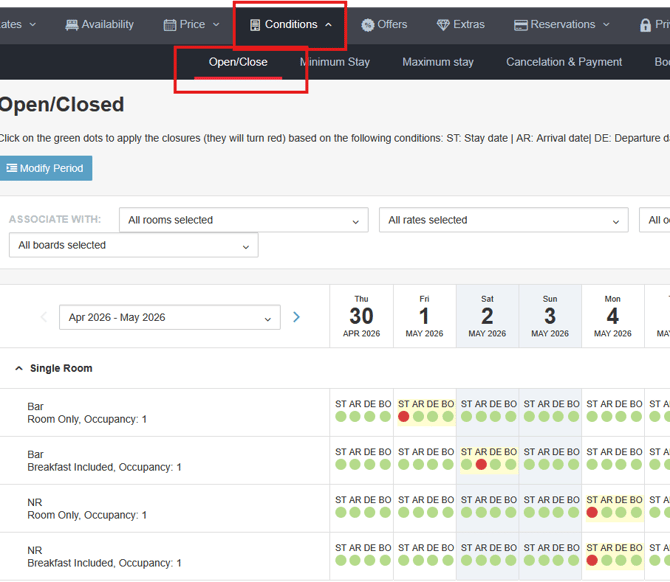Go to next date range with arrow

pyautogui.click(x=297, y=317)
